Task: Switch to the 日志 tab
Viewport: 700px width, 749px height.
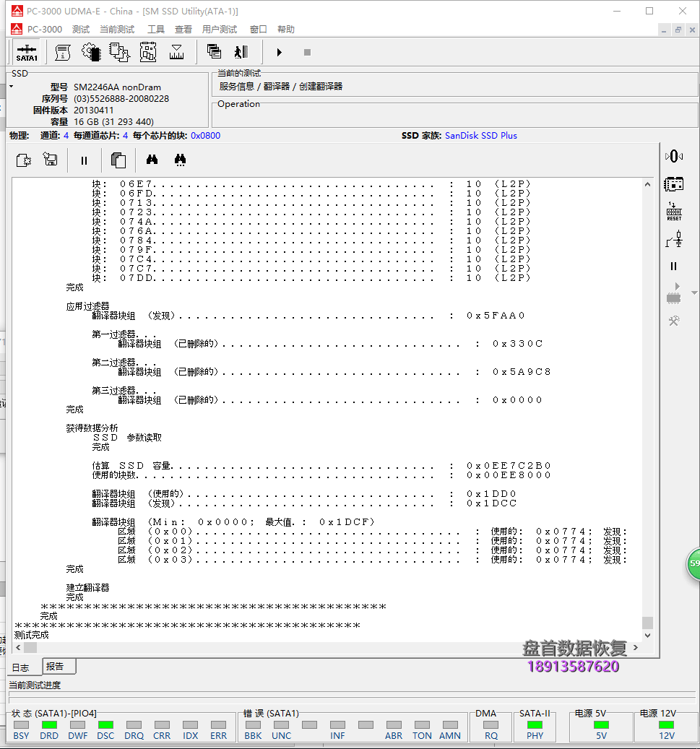Action: click(x=20, y=667)
